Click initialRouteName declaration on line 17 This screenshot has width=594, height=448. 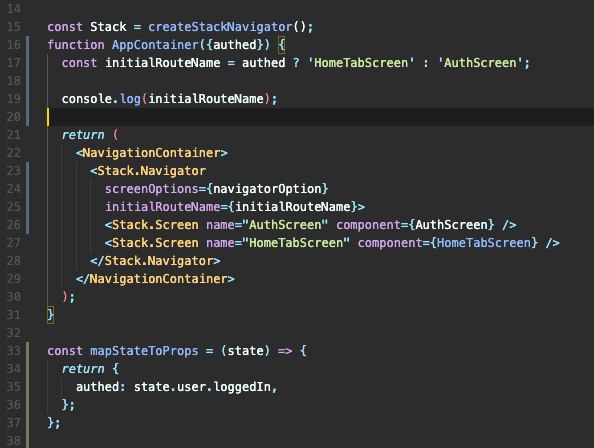[x=163, y=63]
